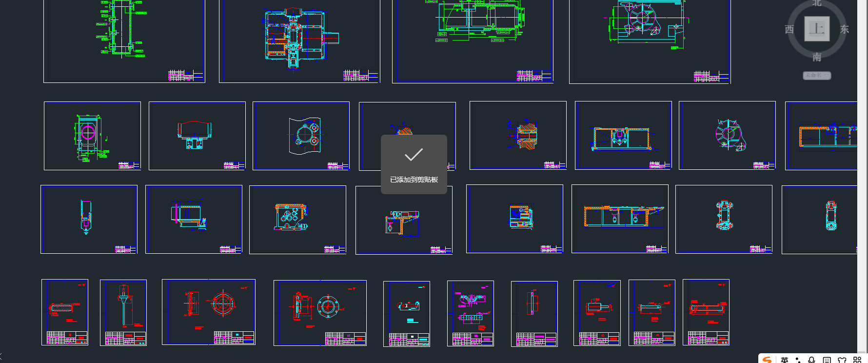
Task: Toggle the punctuation mode dots icon
Action: 798,360
